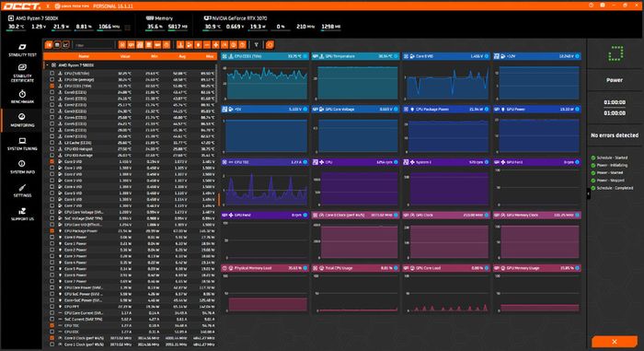Uncheck the CPU Package Power checkbox
The height and width of the screenshot is (351, 644).
(52, 231)
